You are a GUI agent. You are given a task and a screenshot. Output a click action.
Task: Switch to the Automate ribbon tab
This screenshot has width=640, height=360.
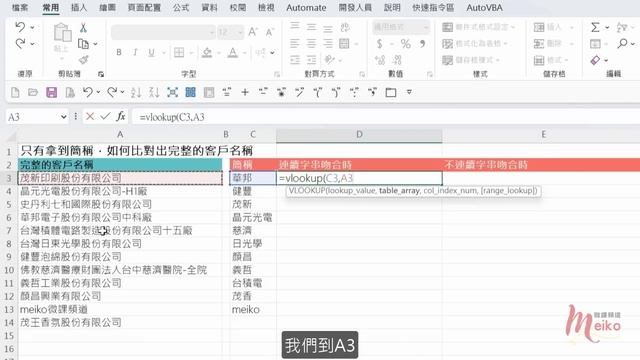[x=306, y=7]
